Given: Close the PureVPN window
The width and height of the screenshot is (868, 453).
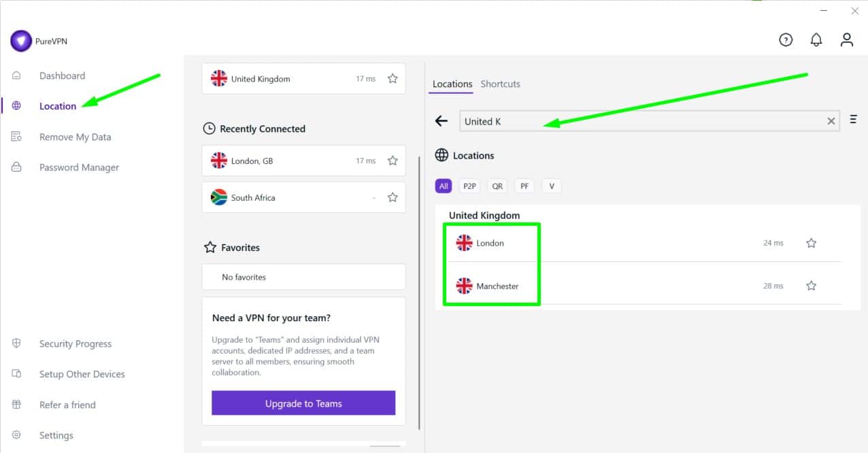Looking at the screenshot, I should tap(855, 11).
